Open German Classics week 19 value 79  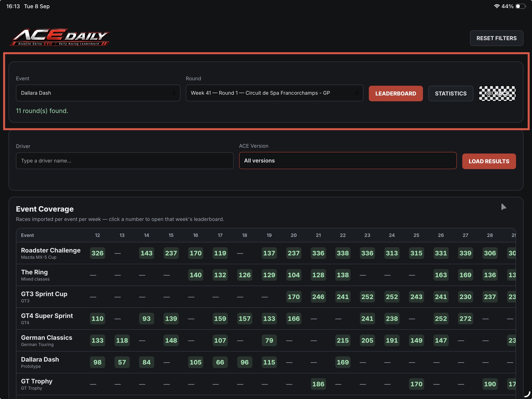pyautogui.click(x=269, y=340)
